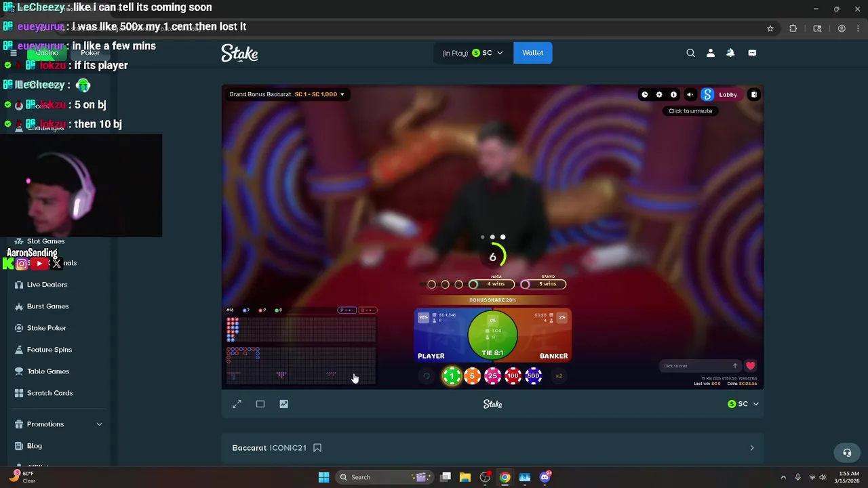
Task: Click the exit game door icon
Action: (753, 95)
